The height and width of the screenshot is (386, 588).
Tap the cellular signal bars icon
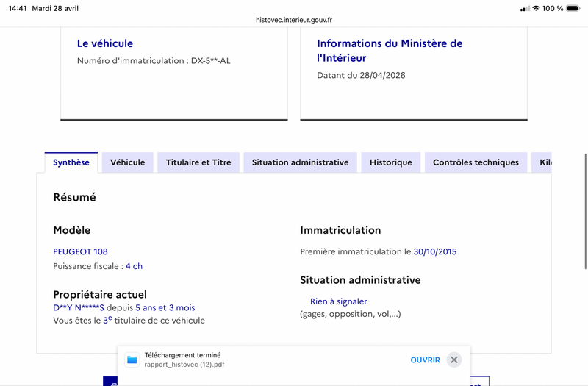524,8
